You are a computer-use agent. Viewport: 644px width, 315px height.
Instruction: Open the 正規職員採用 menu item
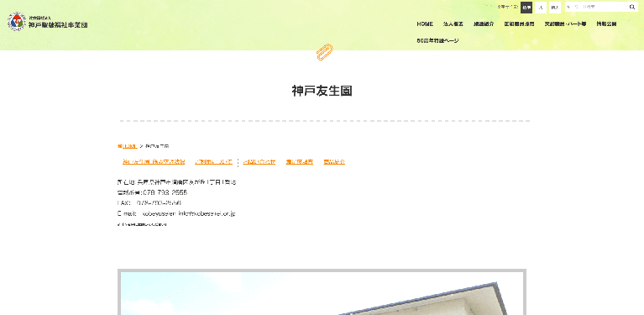click(519, 24)
